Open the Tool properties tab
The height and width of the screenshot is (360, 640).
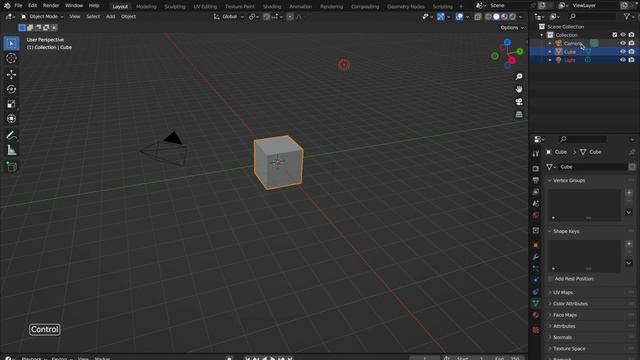(x=536, y=154)
